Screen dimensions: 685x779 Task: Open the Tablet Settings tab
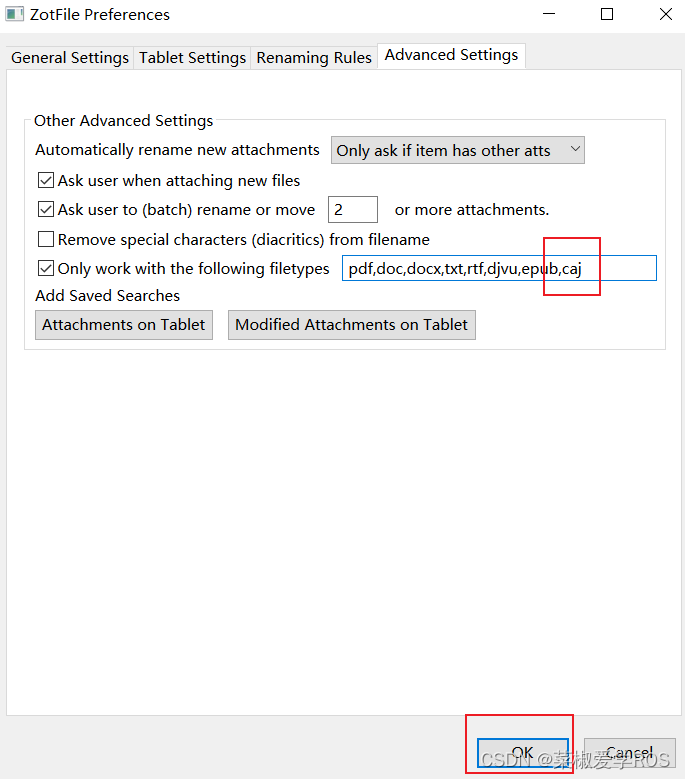point(192,58)
